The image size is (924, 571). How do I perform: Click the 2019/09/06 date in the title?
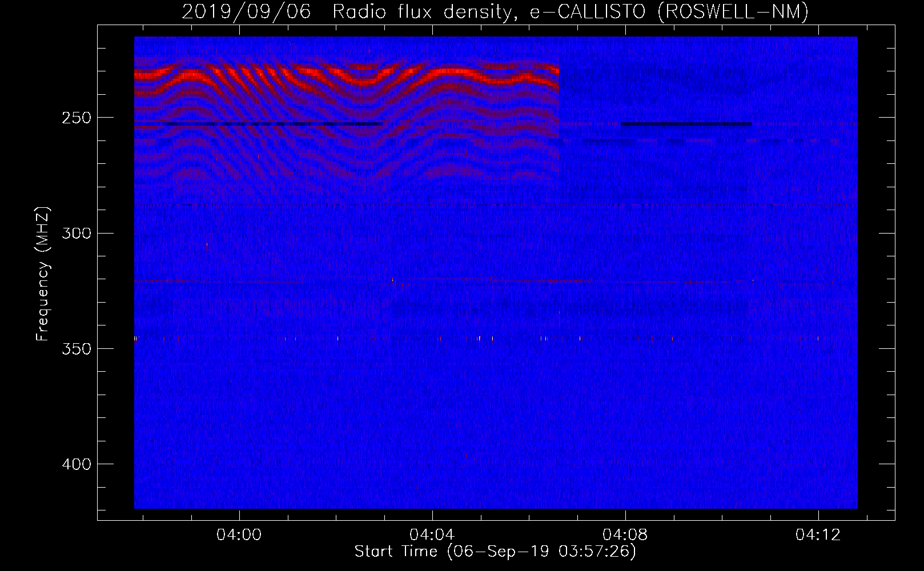click(x=247, y=11)
